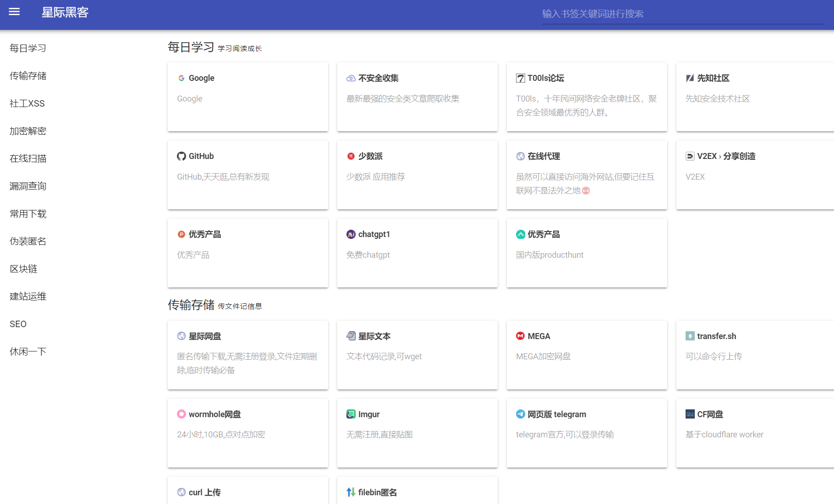The image size is (834, 504).
Task: Open the 星际网盘 title link
Action: (x=205, y=336)
